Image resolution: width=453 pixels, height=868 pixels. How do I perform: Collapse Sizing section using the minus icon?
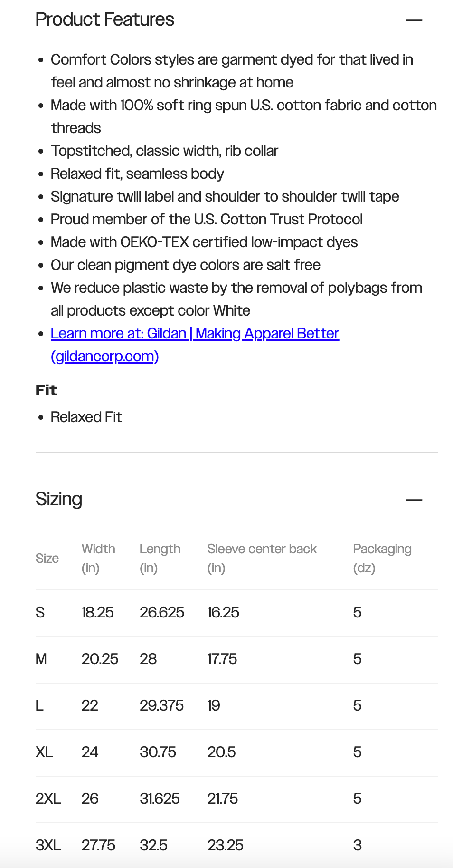(414, 500)
